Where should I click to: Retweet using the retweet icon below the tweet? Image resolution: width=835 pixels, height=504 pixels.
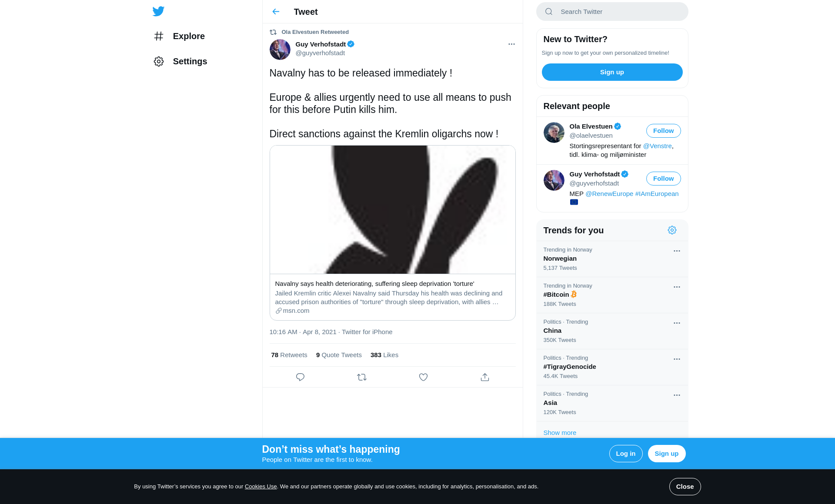coord(362,377)
